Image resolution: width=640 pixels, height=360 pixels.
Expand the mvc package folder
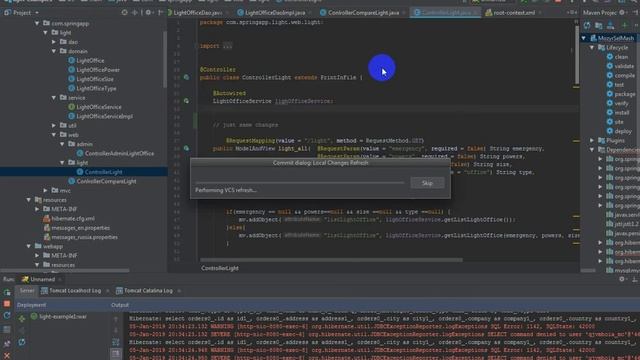(45, 190)
